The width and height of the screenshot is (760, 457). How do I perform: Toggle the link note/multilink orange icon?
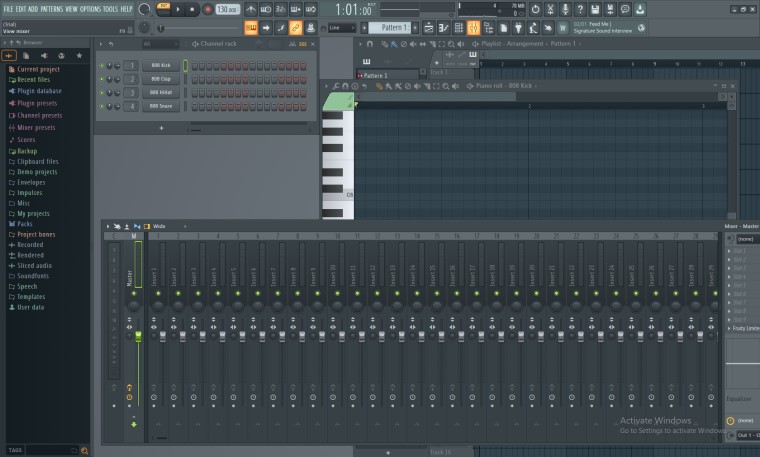[x=295, y=28]
